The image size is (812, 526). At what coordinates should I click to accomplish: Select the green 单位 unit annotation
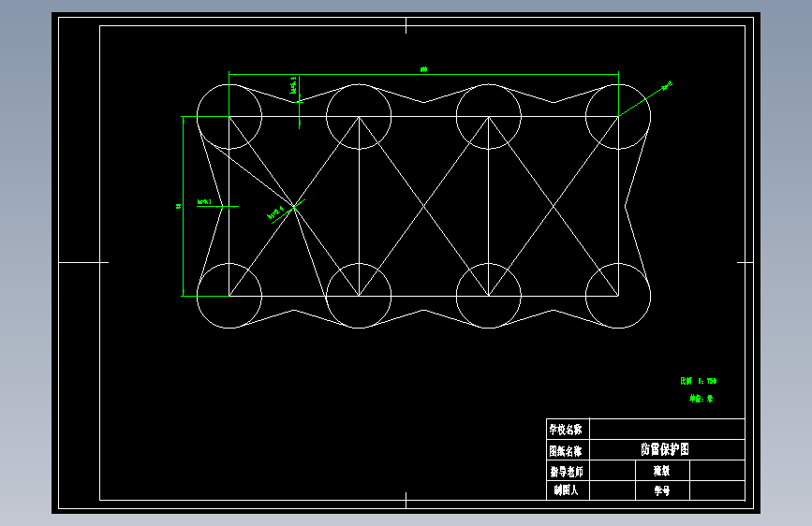coord(701,399)
